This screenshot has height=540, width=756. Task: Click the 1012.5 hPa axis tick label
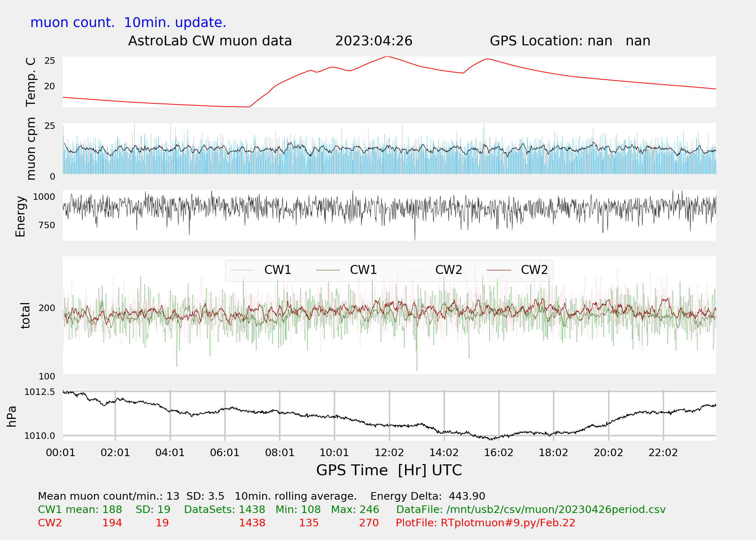click(x=40, y=392)
